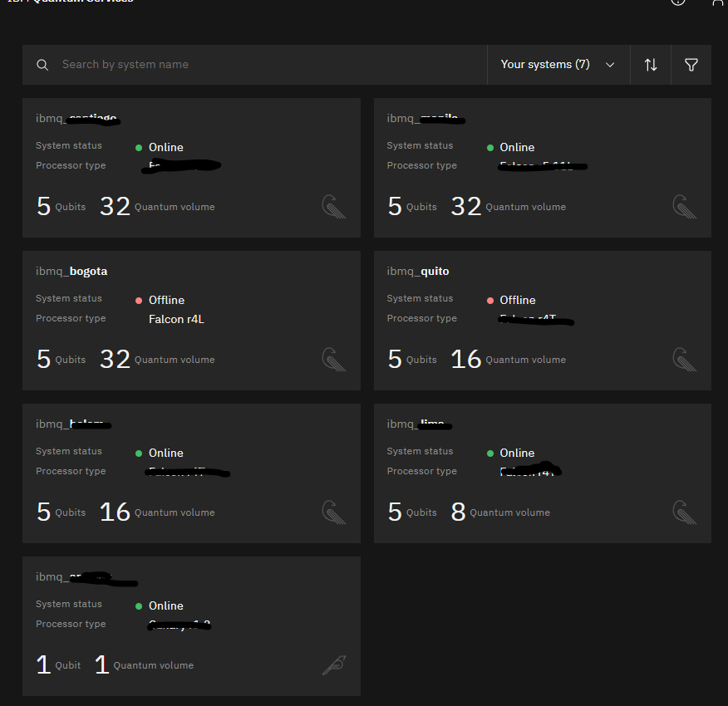Click the Canary bird icon on the 1 Qubit card

tap(334, 664)
